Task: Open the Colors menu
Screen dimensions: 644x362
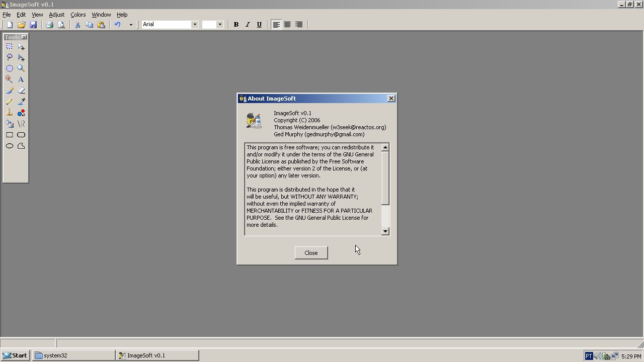Action: (x=78, y=15)
